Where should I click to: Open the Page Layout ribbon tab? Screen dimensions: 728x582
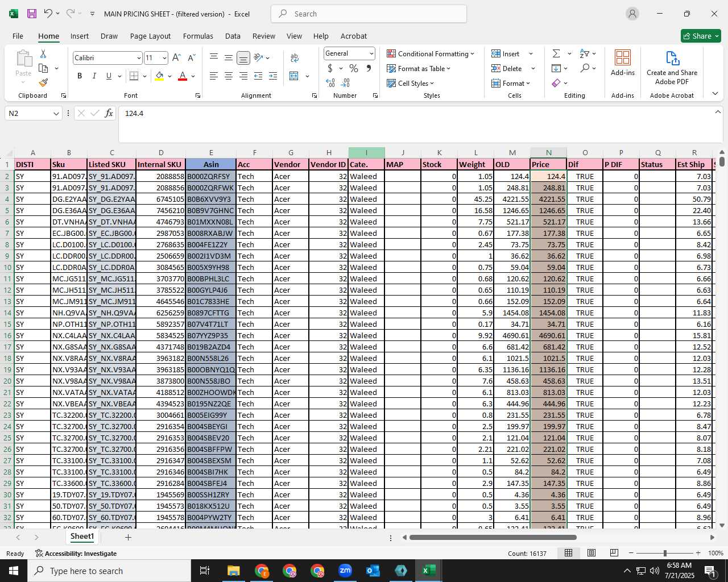(150, 36)
